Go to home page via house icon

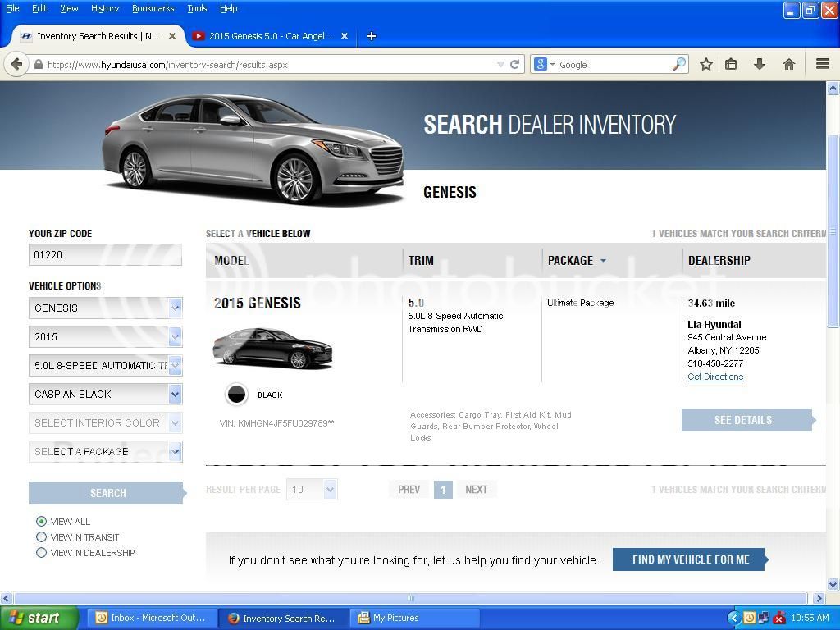click(x=788, y=64)
